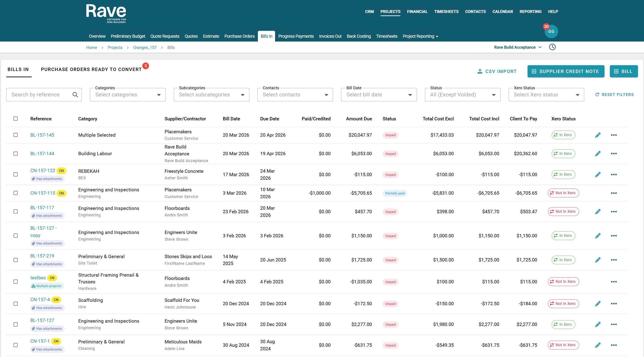The width and height of the screenshot is (644, 357).
Task: Click CSV Import upload icon
Action: (480, 71)
